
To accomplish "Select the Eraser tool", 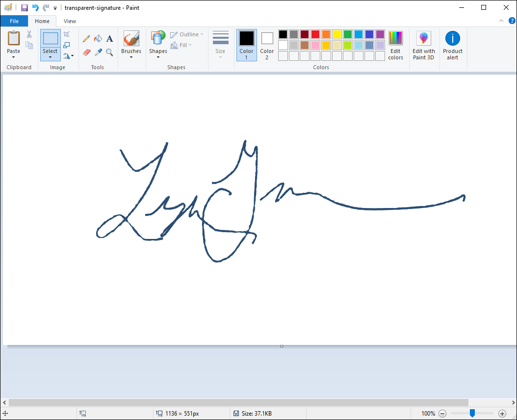I will 86,52.
